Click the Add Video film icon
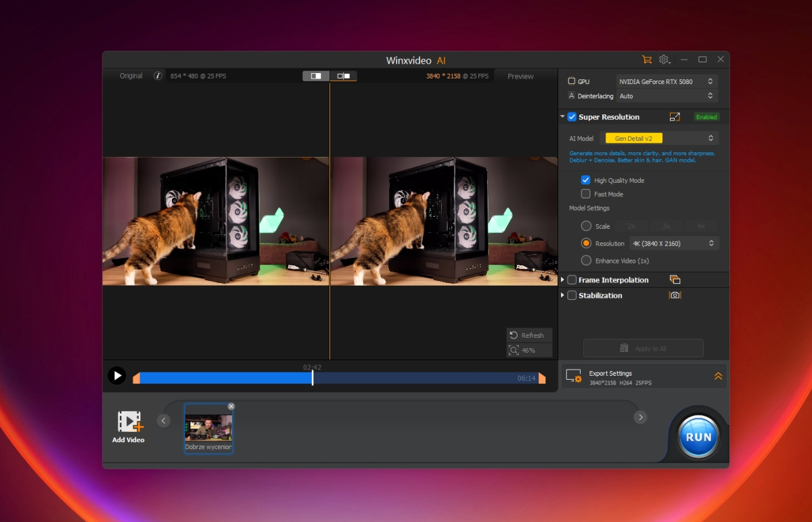The height and width of the screenshot is (522, 812). coord(130,421)
